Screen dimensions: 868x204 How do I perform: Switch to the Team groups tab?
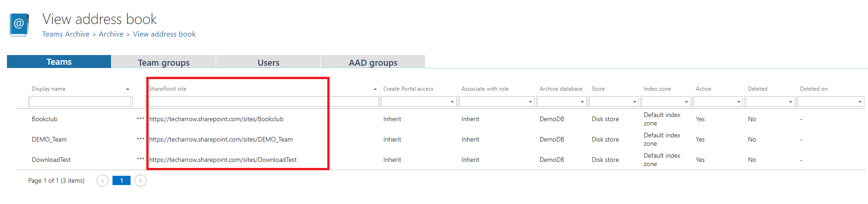tap(163, 62)
